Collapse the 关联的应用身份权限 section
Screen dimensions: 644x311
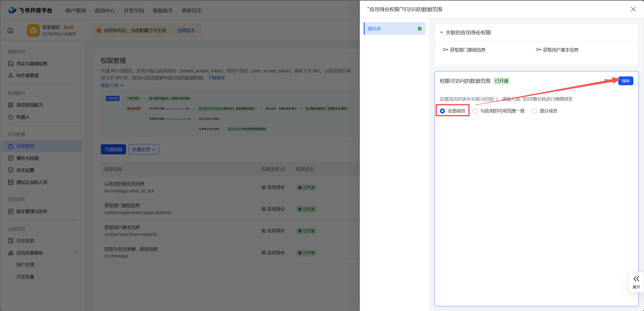441,33
